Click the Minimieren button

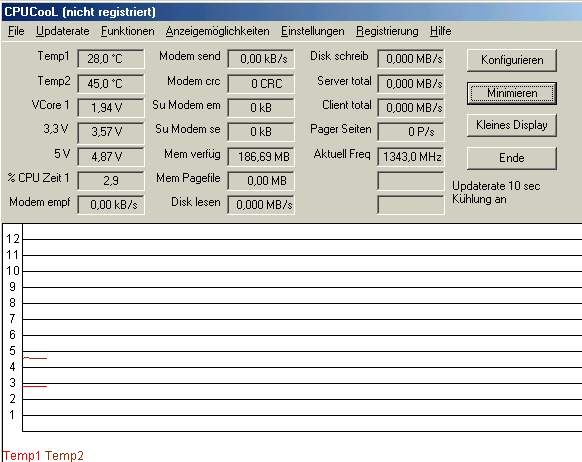(512, 93)
